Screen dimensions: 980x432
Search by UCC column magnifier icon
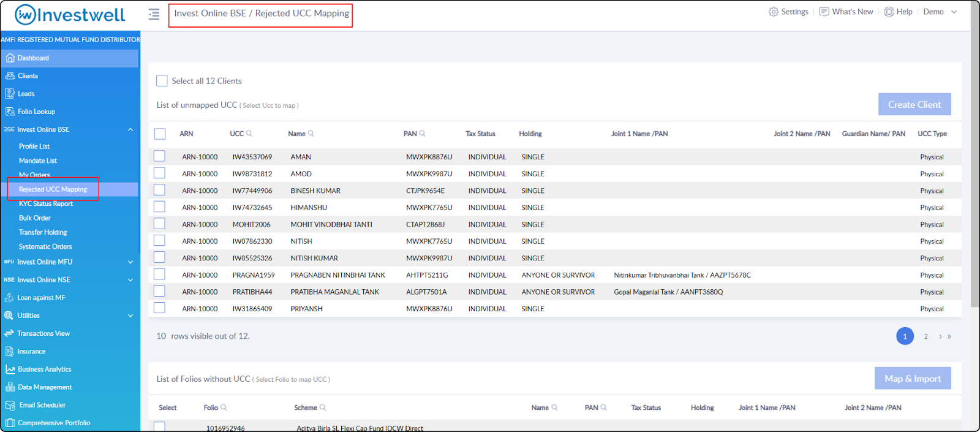pos(249,134)
